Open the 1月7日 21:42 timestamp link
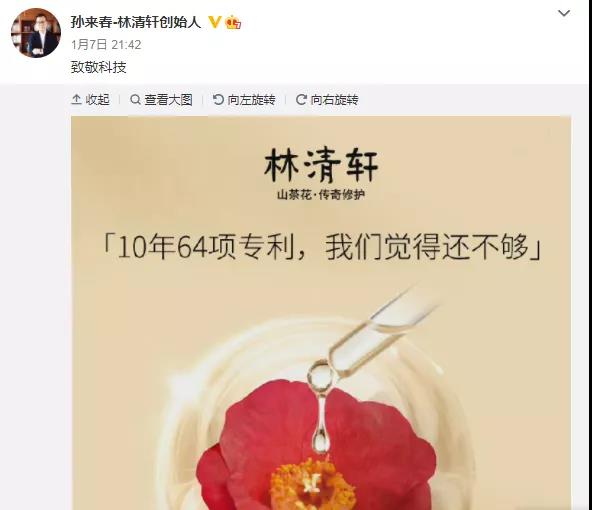 106,45
